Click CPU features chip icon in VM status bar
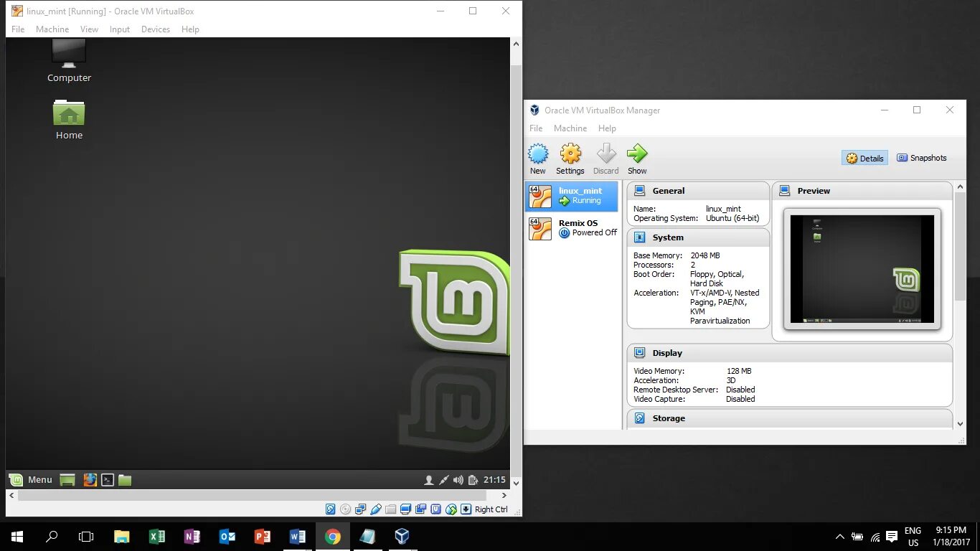 pyautogui.click(x=436, y=509)
